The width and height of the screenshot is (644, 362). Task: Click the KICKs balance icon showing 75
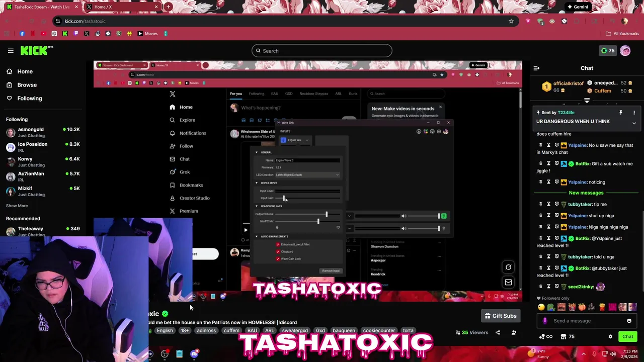[x=608, y=50]
